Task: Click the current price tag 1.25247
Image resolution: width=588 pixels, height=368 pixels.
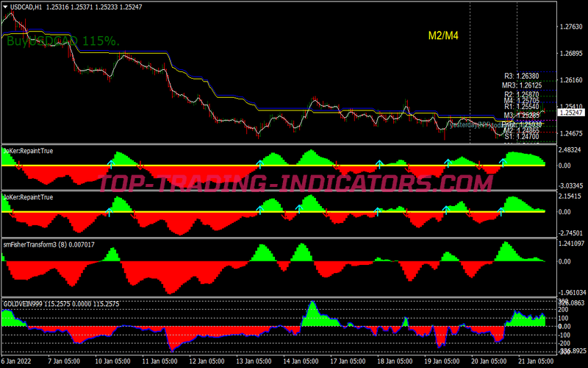Action: pyautogui.click(x=571, y=113)
